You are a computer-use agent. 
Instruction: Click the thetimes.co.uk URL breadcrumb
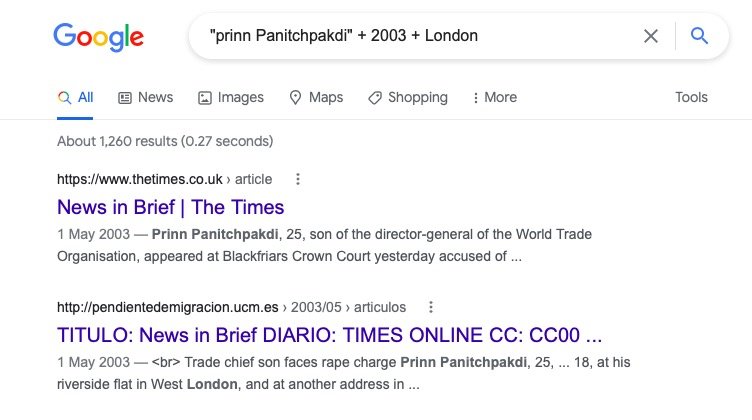pyautogui.click(x=164, y=179)
